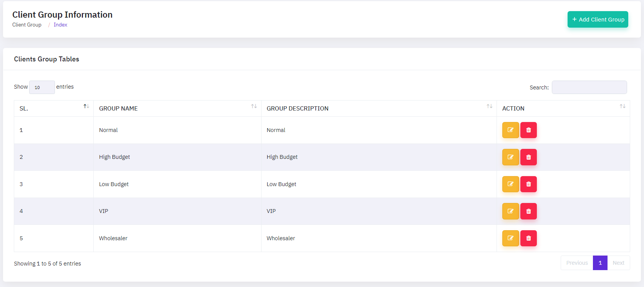Edit the Wholesaler group
This screenshot has width=644, height=287.
tap(510, 238)
